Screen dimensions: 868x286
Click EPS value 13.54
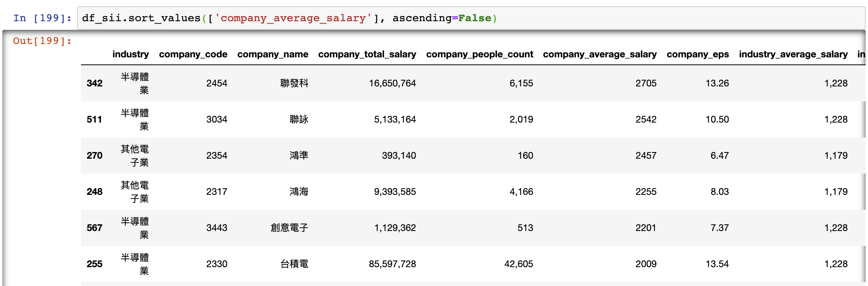tap(717, 264)
